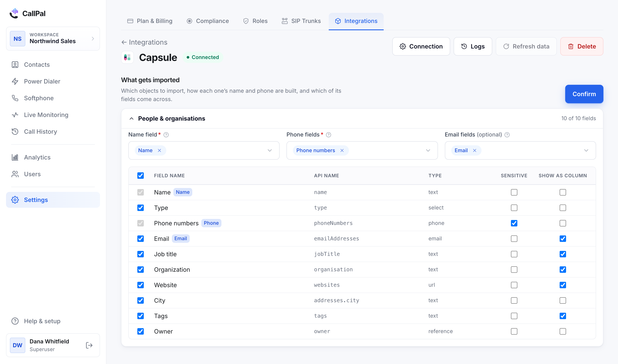Open the Power Dialer page

pyautogui.click(x=53, y=81)
